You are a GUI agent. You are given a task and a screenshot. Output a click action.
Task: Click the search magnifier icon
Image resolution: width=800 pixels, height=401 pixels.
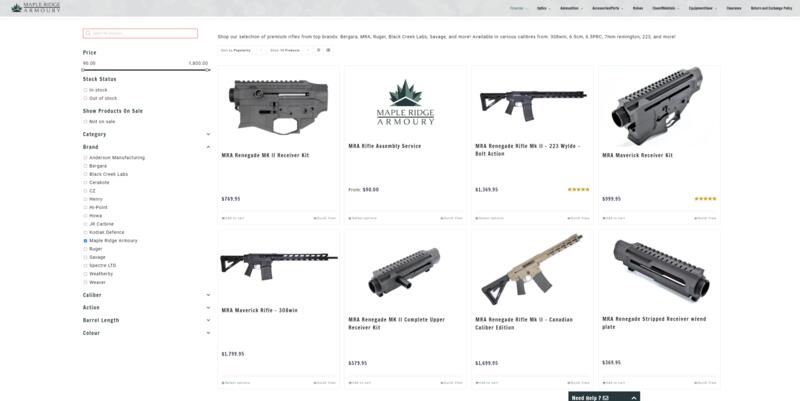88,33
